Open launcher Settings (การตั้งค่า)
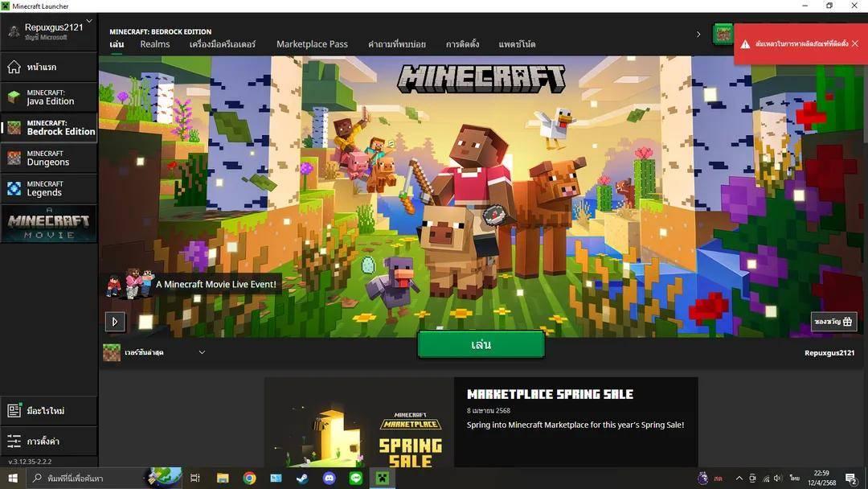868x489 pixels. click(49, 442)
